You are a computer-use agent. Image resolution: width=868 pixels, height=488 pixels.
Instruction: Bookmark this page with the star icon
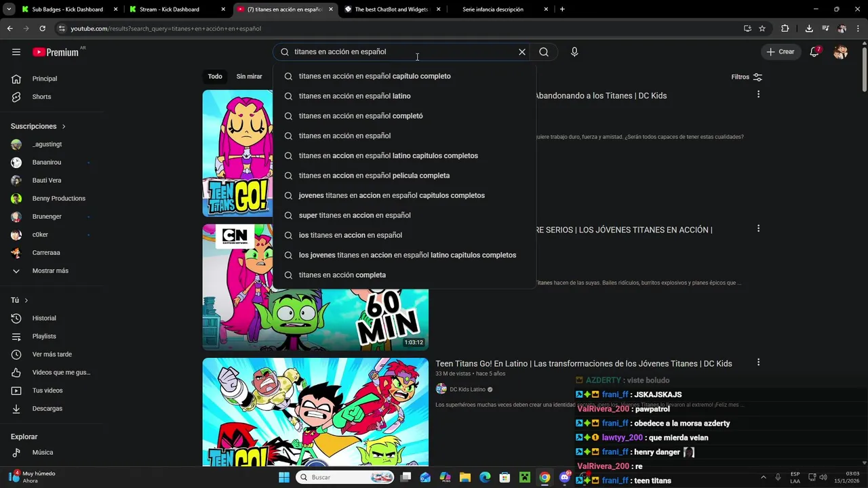(x=762, y=28)
